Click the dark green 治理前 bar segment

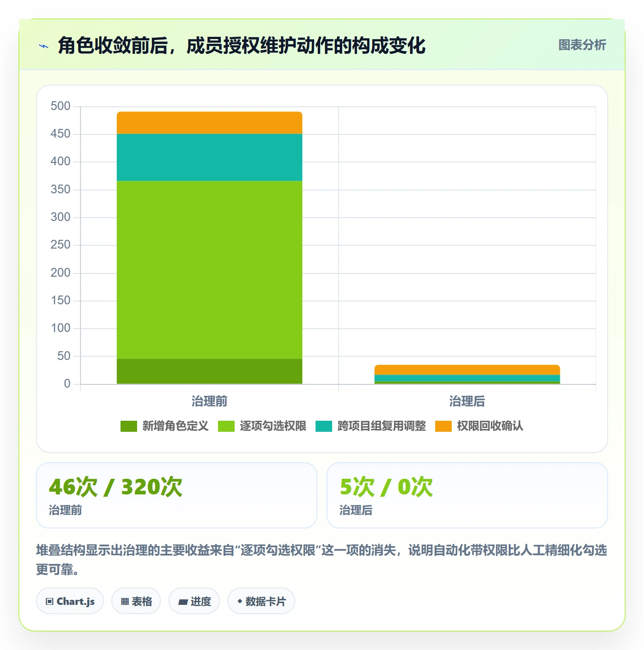pyautogui.click(x=209, y=371)
